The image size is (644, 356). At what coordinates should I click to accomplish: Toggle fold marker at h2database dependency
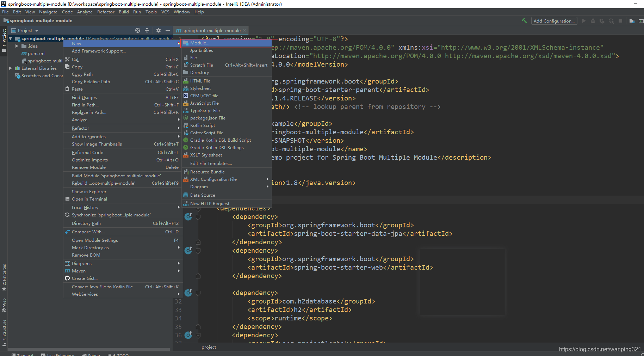click(198, 293)
